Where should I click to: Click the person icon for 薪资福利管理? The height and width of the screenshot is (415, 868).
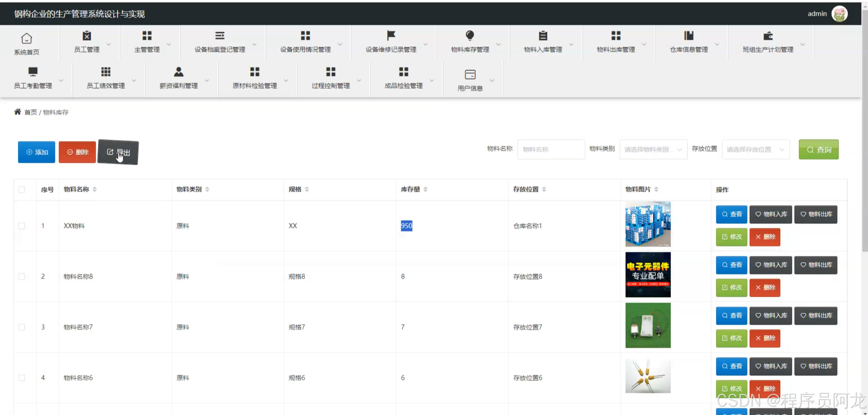point(178,72)
